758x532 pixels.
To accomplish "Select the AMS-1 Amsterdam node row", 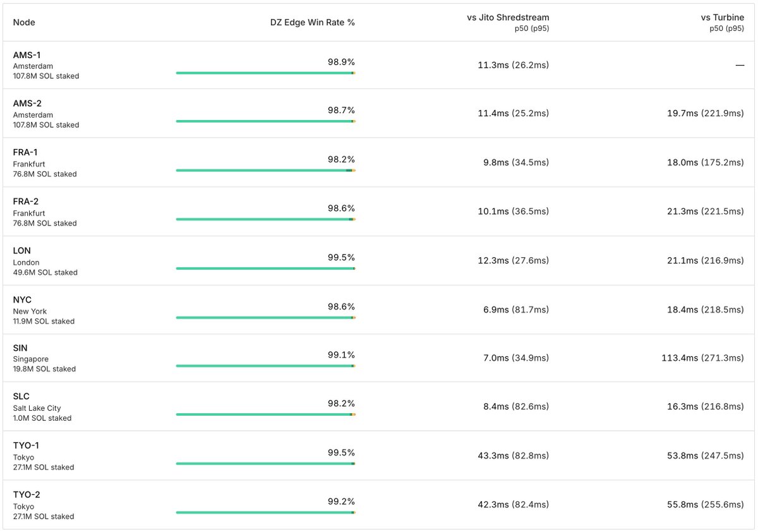I will coord(379,66).
